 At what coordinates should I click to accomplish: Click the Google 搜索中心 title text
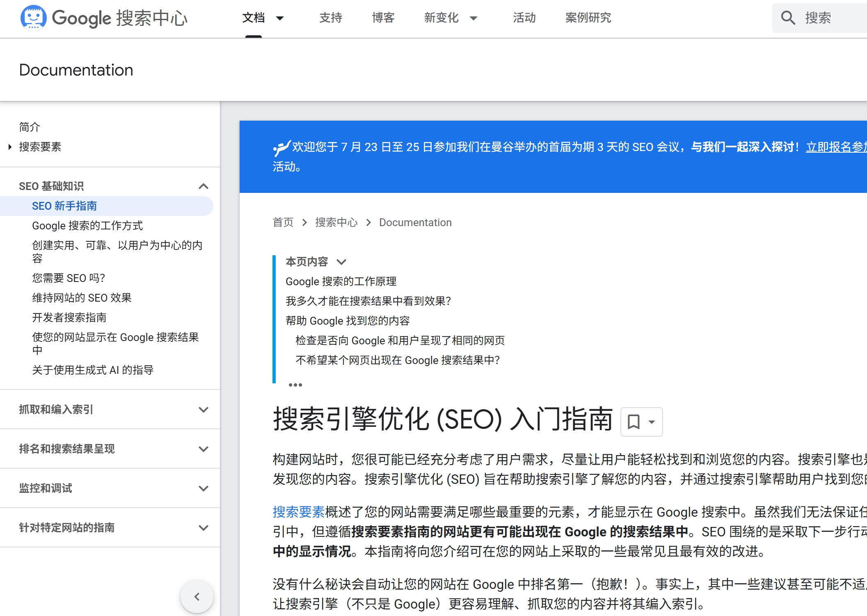(x=120, y=18)
